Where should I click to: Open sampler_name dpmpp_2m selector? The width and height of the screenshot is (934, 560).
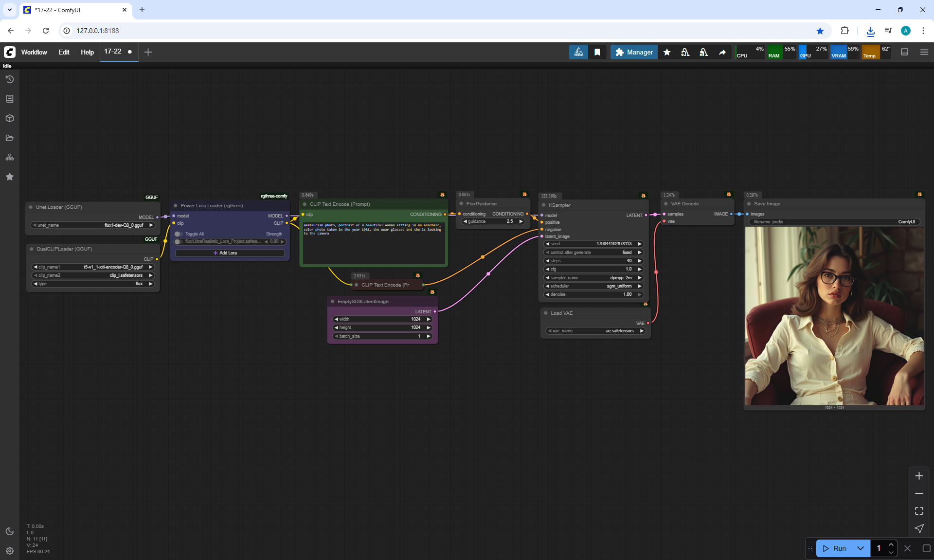593,278
